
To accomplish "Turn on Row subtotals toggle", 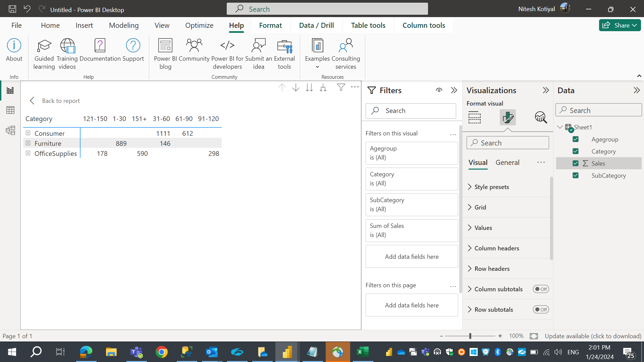I will tap(541, 309).
